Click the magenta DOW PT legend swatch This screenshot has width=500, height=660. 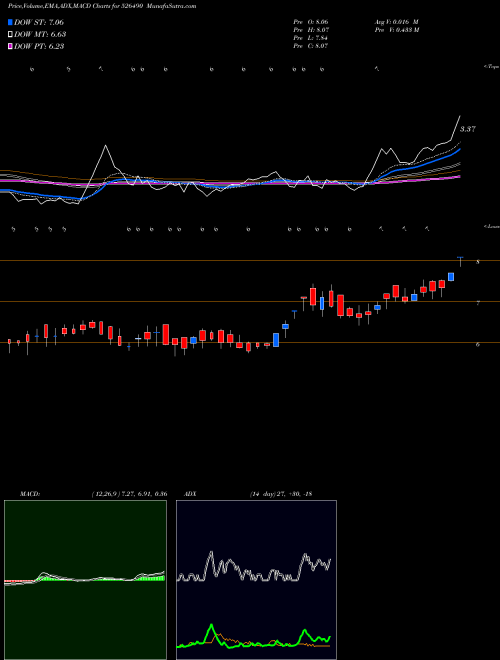10,47
